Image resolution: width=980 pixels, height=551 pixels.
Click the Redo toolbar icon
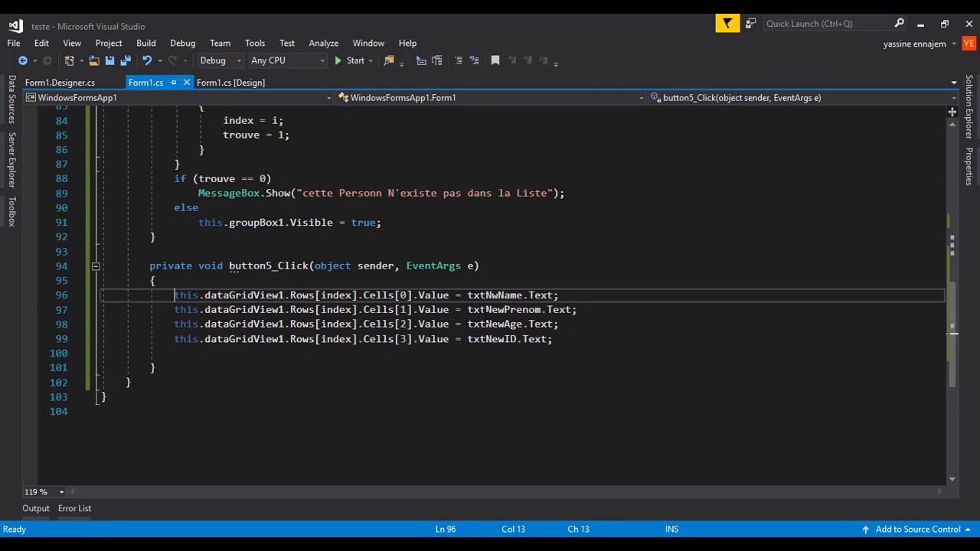[x=173, y=60]
